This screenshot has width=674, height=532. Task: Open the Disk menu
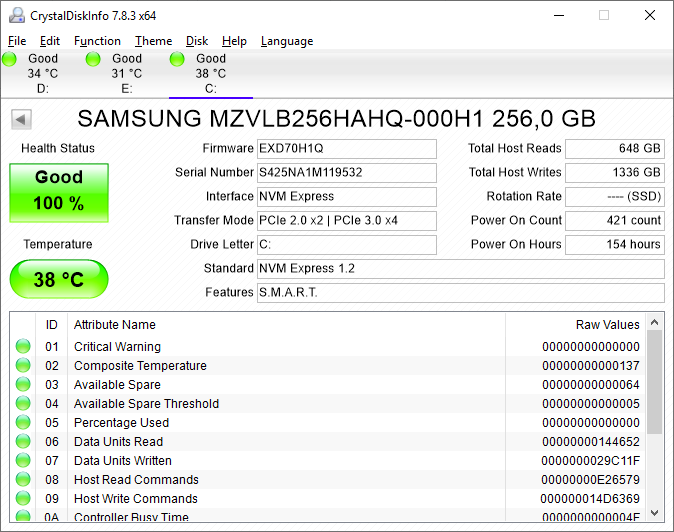[197, 41]
